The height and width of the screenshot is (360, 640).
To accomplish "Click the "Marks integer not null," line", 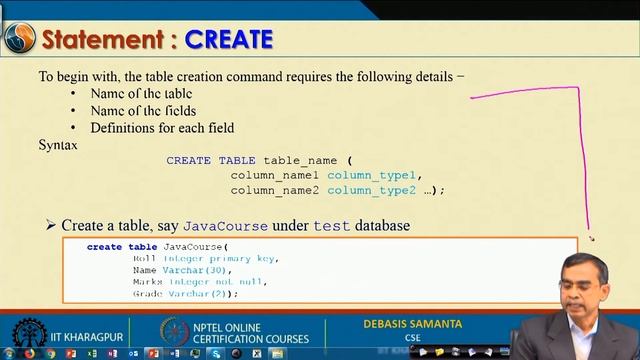I will [200, 282].
